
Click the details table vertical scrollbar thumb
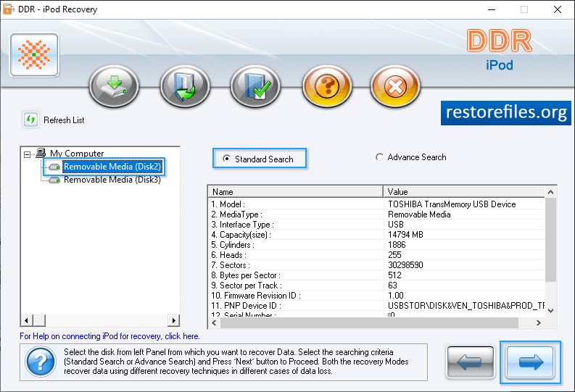pyautogui.click(x=550, y=240)
